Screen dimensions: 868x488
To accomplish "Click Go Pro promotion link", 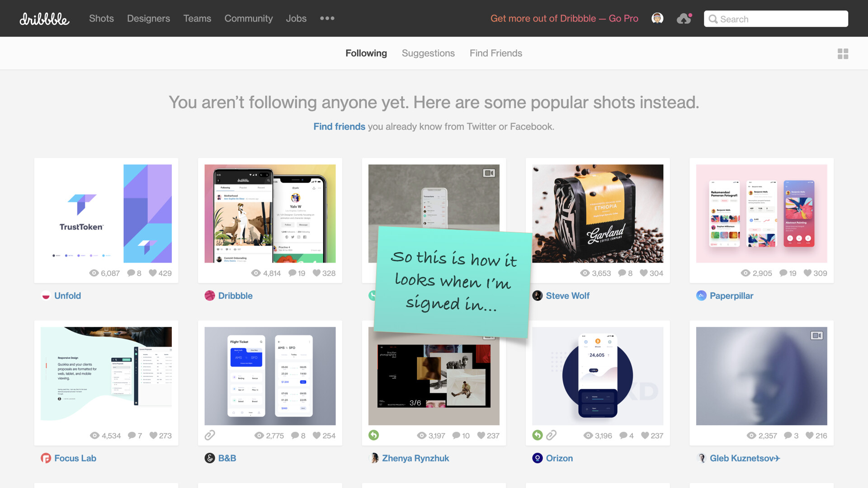I will [x=564, y=19].
